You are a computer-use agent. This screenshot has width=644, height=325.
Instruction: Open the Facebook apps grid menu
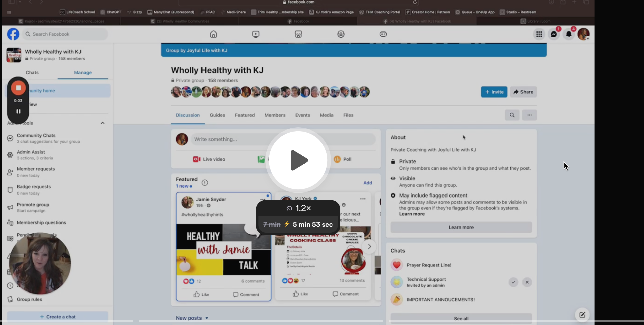click(539, 34)
